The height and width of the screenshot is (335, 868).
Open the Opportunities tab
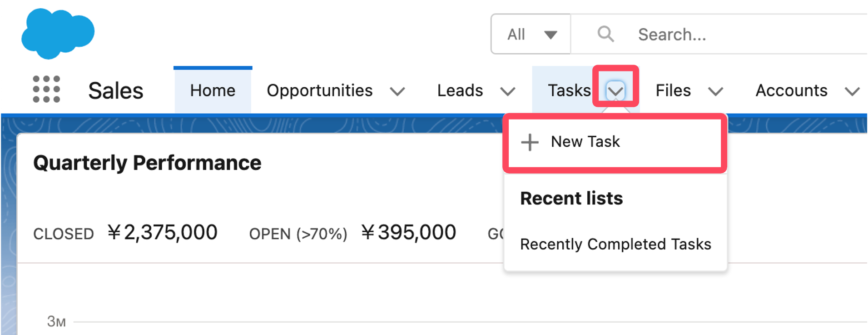point(319,90)
